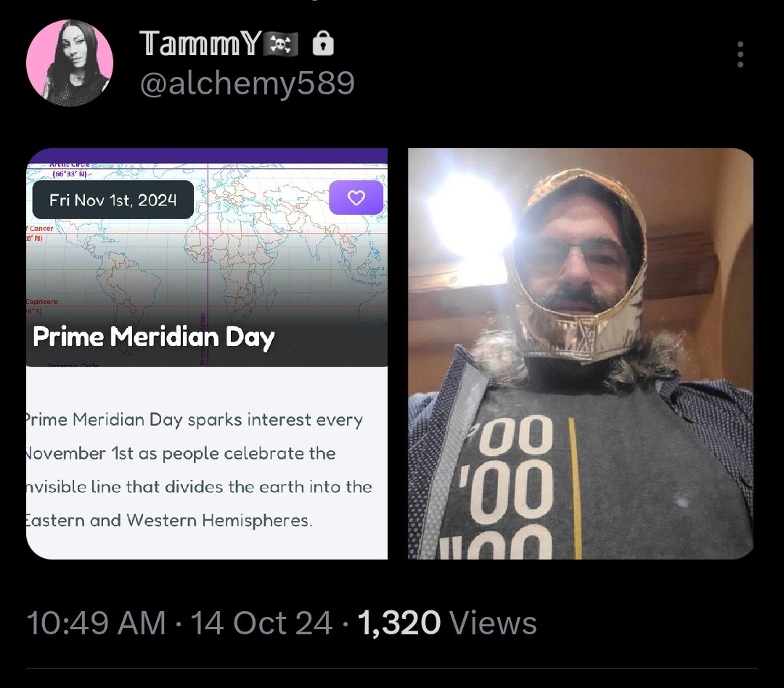Screen dimensions: 784x688
Task: Open the TammY display name
Action: [200, 44]
